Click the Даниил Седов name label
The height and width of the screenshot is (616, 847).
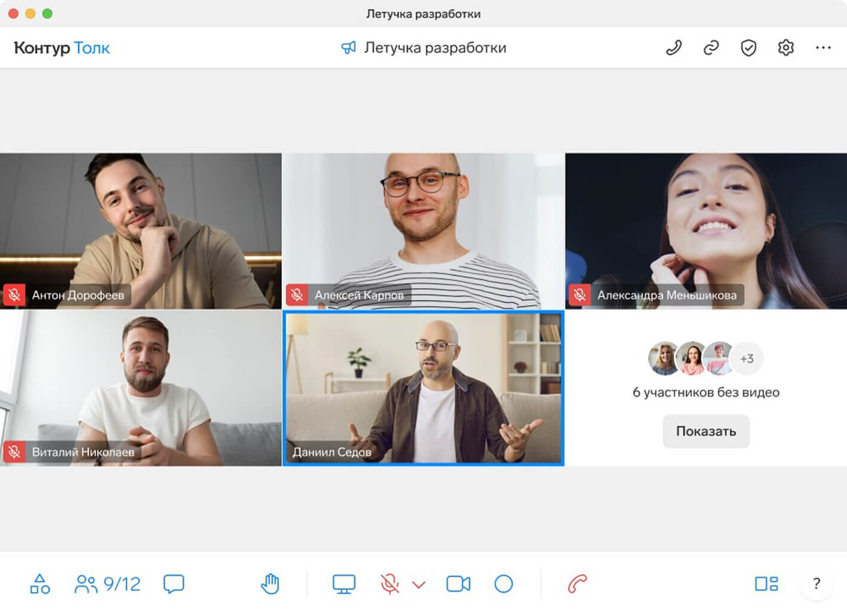(332, 452)
